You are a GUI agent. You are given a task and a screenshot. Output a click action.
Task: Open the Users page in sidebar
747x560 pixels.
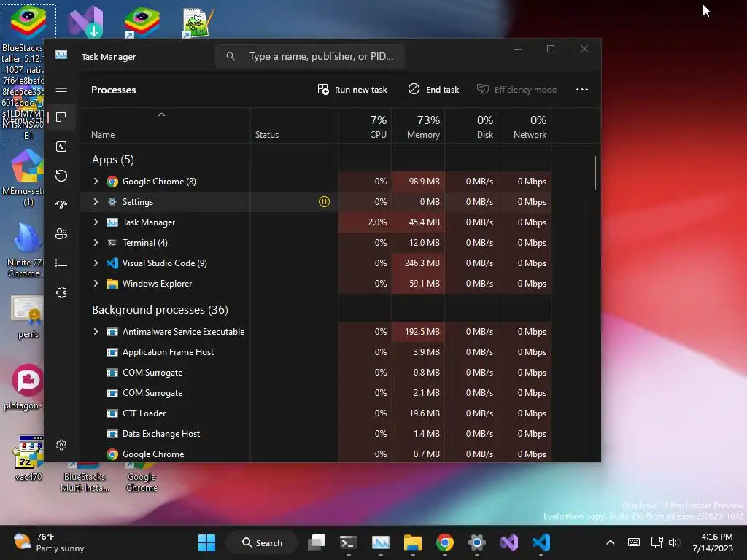pyautogui.click(x=61, y=234)
